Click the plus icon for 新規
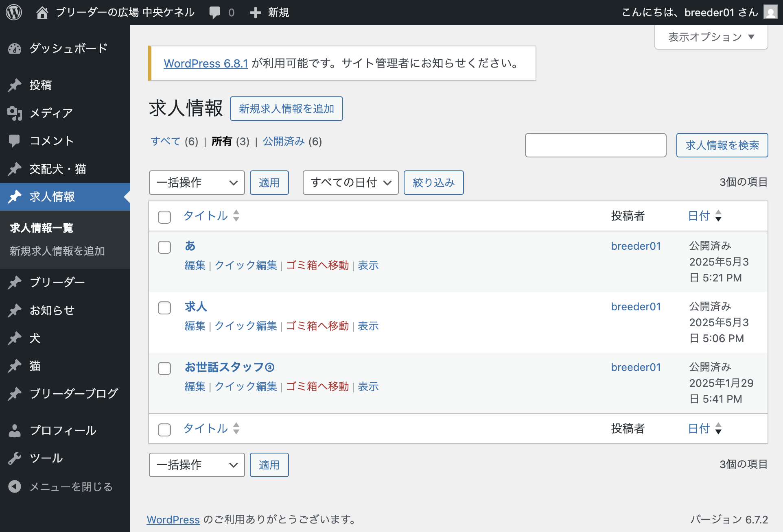The height and width of the screenshot is (532, 783). [255, 13]
